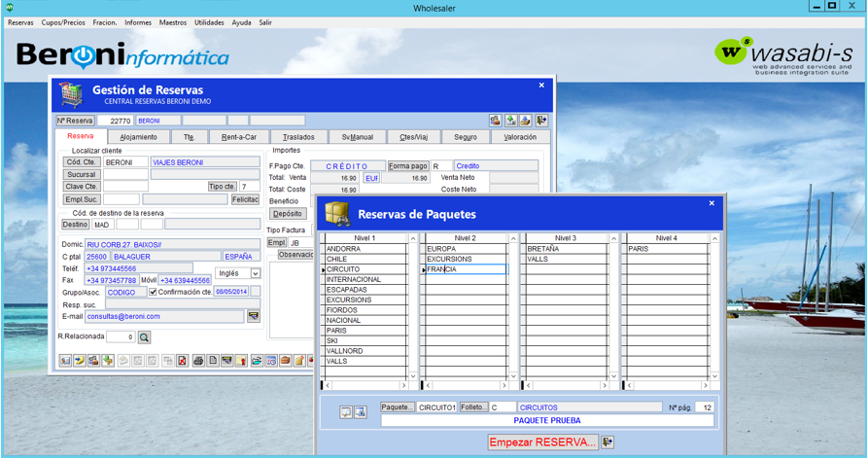The height and width of the screenshot is (459, 868).
Task: Click the red X delete document icon
Action: 182,361
